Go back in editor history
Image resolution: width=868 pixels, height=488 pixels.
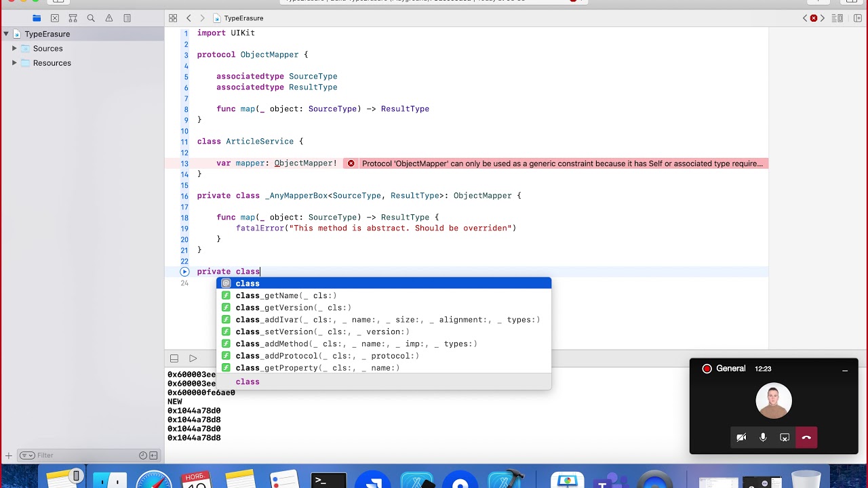[x=189, y=18]
